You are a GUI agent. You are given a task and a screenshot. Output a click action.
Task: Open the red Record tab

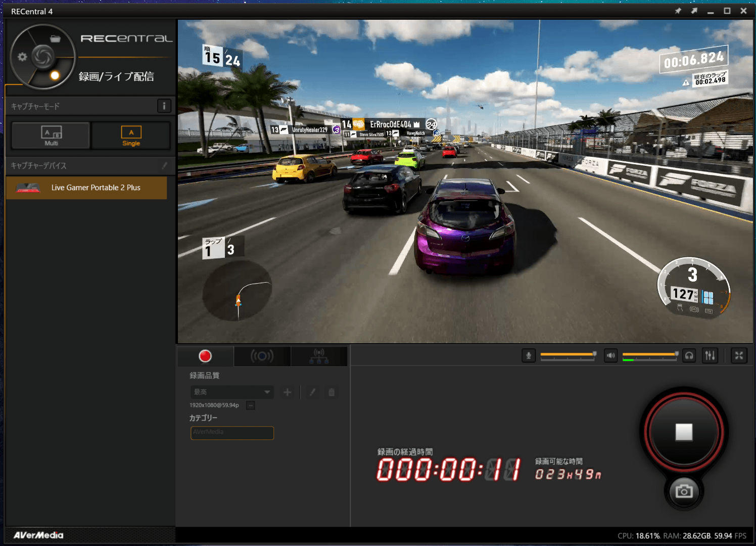[205, 356]
